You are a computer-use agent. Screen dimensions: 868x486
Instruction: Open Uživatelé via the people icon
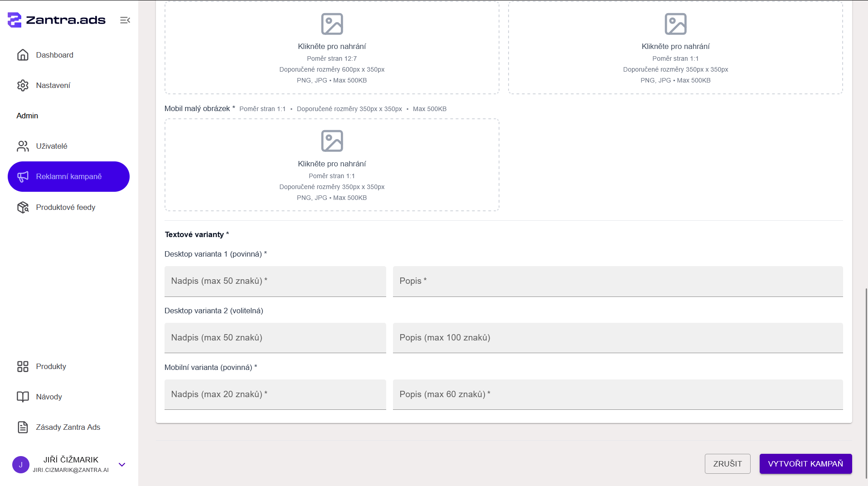[23, 146]
